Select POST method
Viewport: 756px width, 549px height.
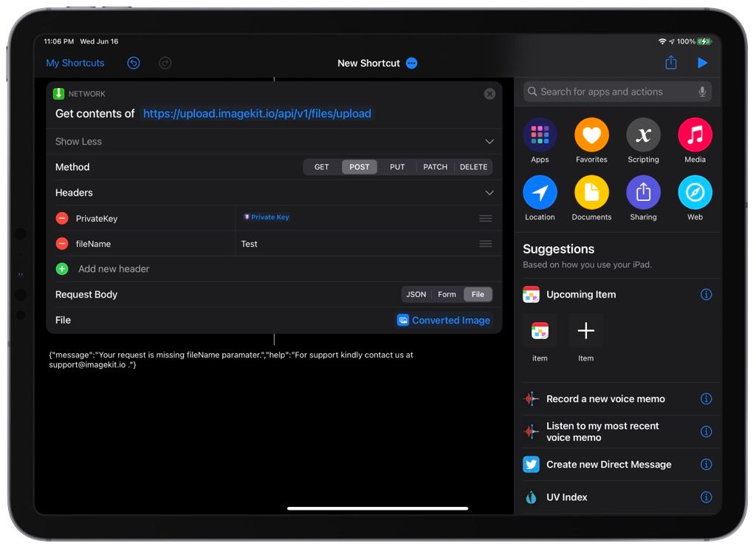360,167
